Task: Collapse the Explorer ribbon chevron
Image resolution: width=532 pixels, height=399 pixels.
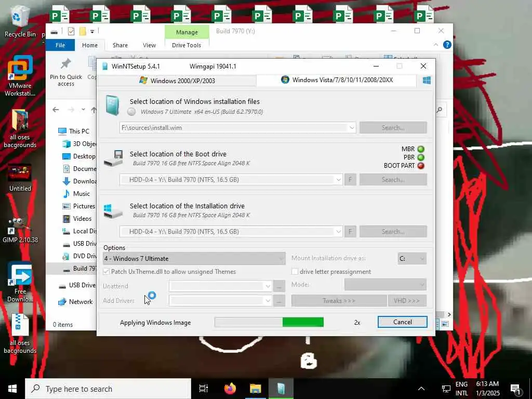Action: point(436,45)
